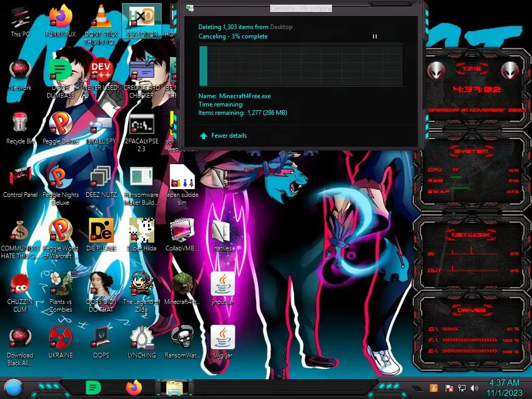
Task: Open the Start orb menu
Action: click(14, 388)
